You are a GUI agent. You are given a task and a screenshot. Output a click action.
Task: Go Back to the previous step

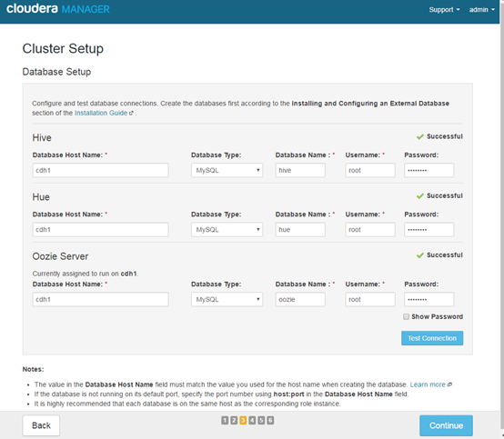[x=41, y=425]
